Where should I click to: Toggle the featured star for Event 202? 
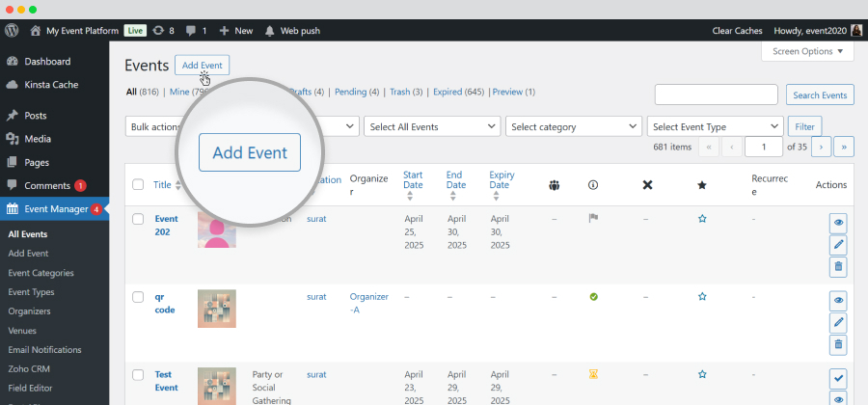702,219
